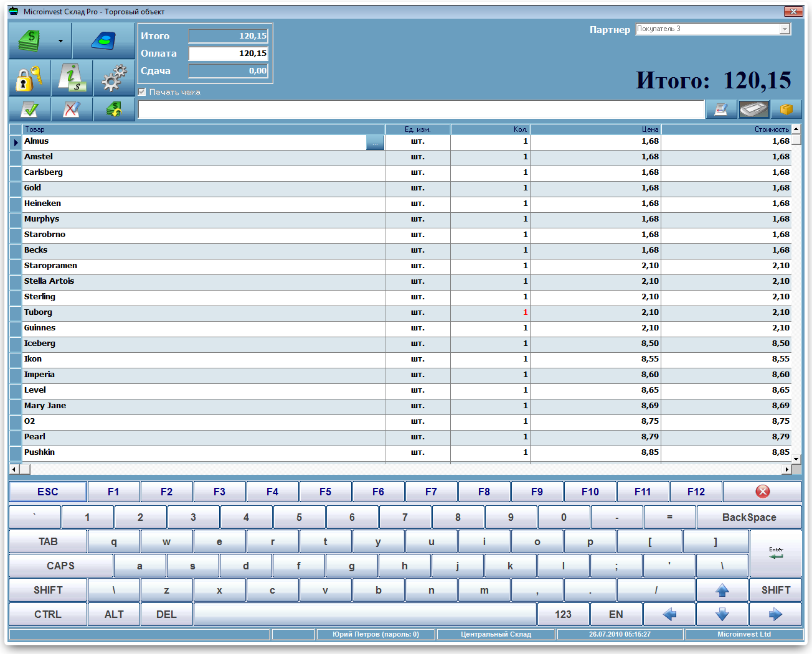
Task: Click the right arrow key on keyboard
Action: click(776, 614)
